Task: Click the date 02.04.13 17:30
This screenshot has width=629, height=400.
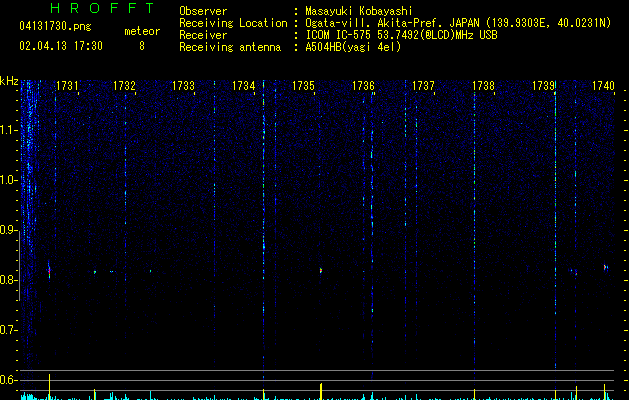Action: pos(61,46)
